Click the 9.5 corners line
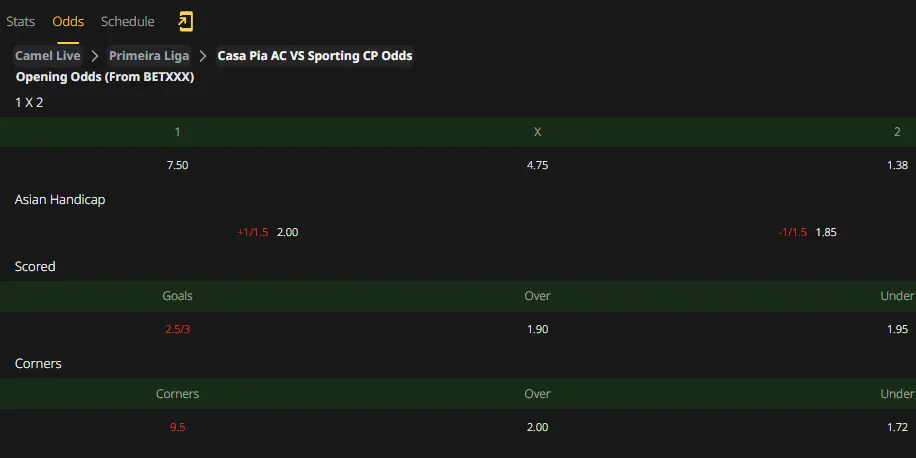Image resolution: width=916 pixels, height=458 pixels. pyautogui.click(x=178, y=428)
